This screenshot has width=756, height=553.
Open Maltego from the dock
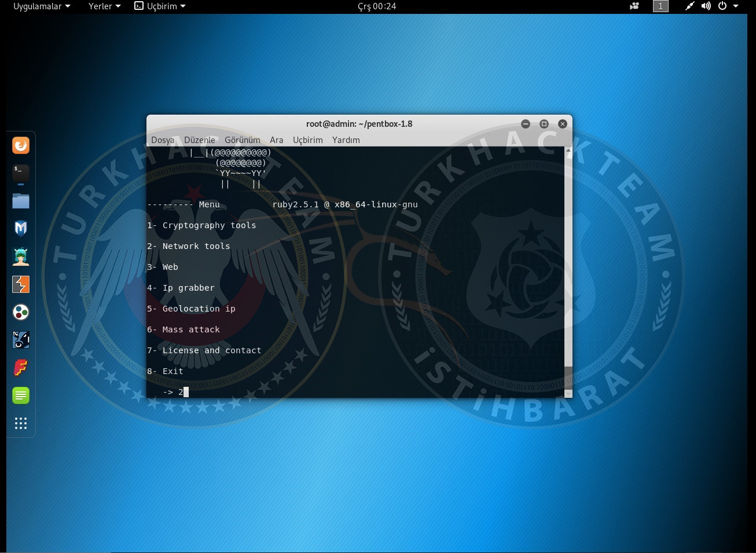click(21, 312)
